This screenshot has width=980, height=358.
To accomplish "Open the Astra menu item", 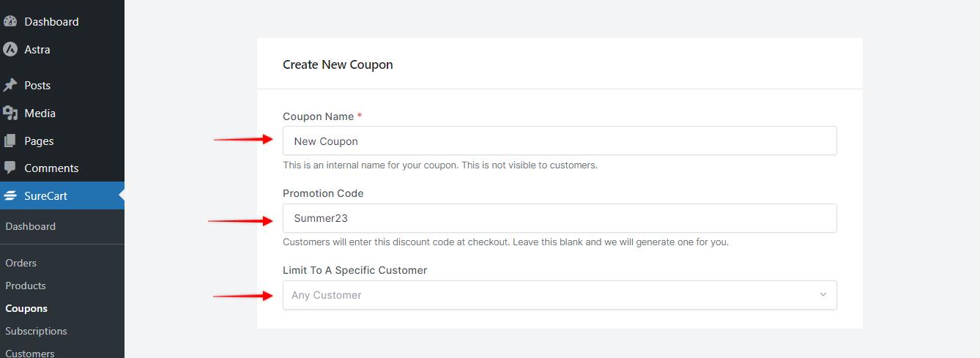I will pos(62,50).
